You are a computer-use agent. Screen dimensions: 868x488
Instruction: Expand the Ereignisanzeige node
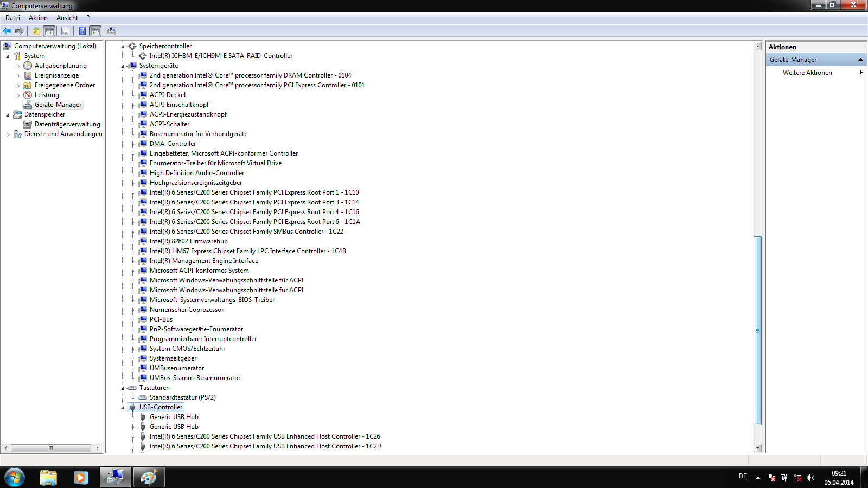click(18, 76)
